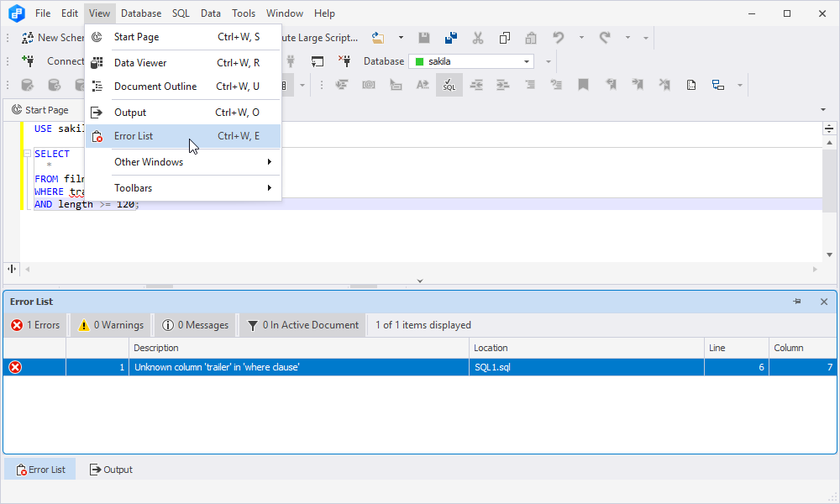This screenshot has height=504, width=840.
Task: Open the document tabs list dropdown arrow
Action: point(823,110)
